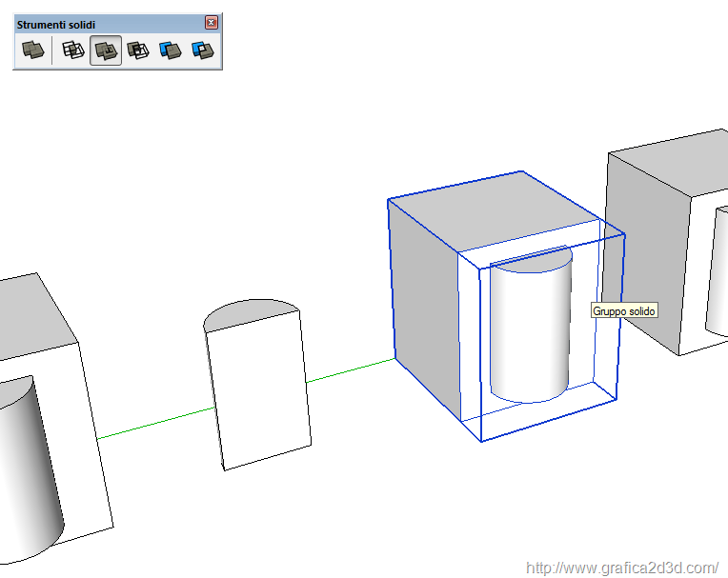
Task: Select the Outer Shell solid tool
Action: (33, 50)
